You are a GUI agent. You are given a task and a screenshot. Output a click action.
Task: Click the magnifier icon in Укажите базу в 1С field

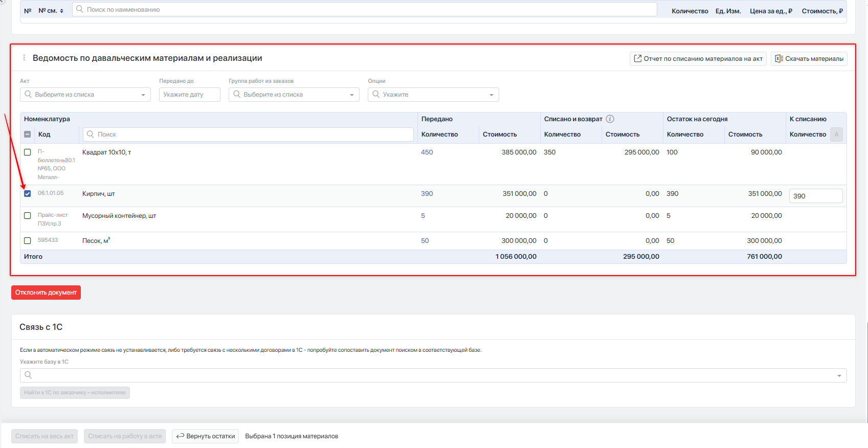pos(28,375)
